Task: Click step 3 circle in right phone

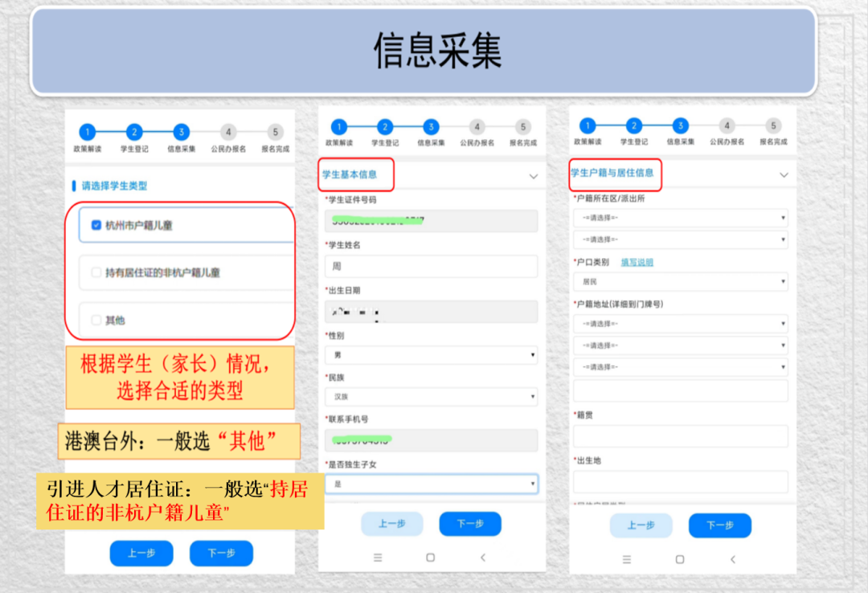Action: (681, 125)
